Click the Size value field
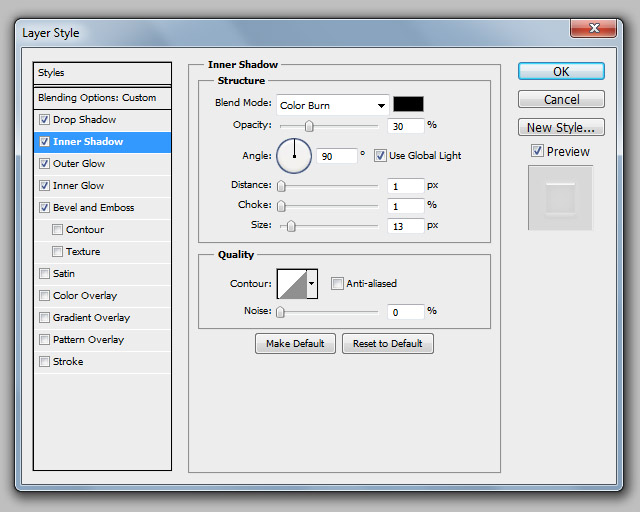This screenshot has height=512, width=640. (406, 226)
